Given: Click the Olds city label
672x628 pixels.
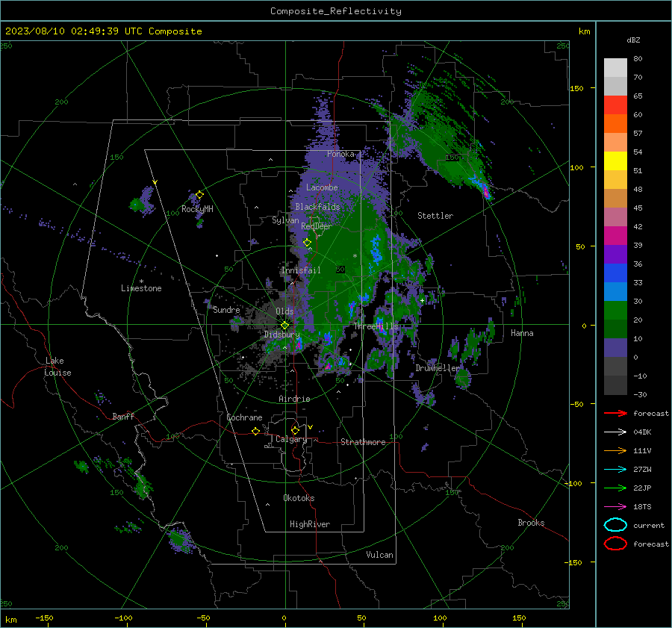Looking at the screenshot, I should [x=284, y=311].
